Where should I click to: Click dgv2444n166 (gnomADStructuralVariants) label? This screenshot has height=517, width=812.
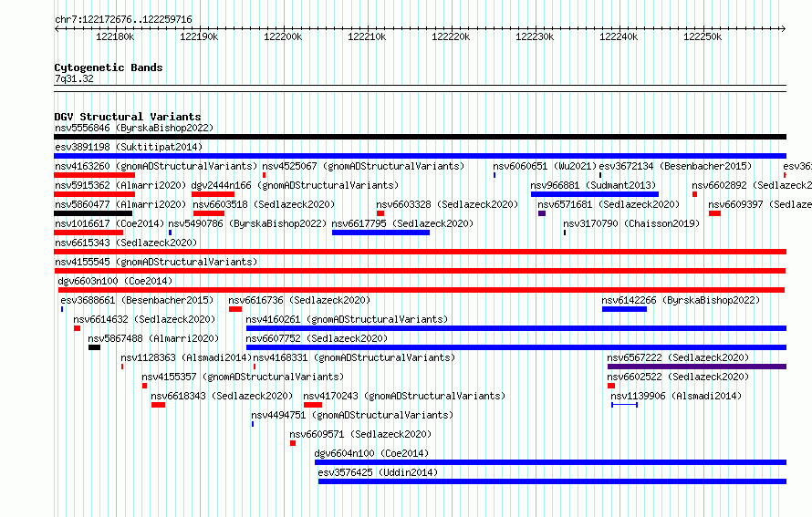click(x=296, y=185)
